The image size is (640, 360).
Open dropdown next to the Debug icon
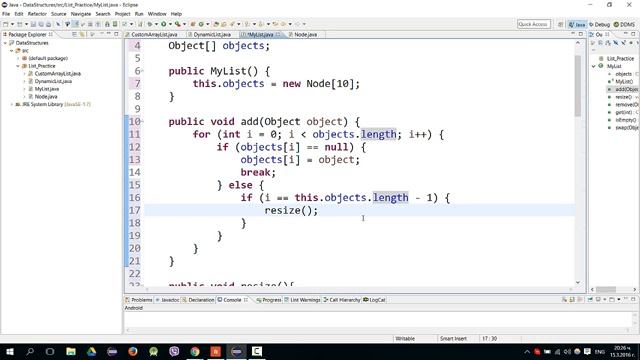157,24
